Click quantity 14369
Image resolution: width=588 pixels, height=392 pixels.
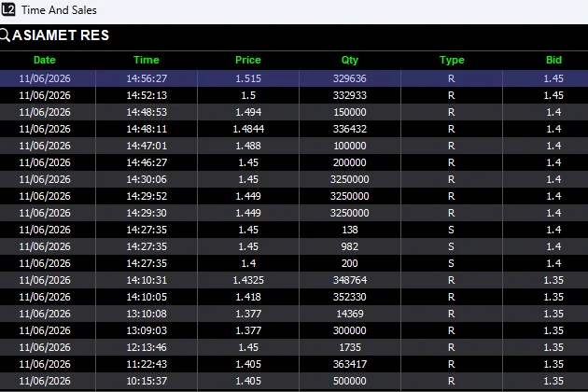349,314
